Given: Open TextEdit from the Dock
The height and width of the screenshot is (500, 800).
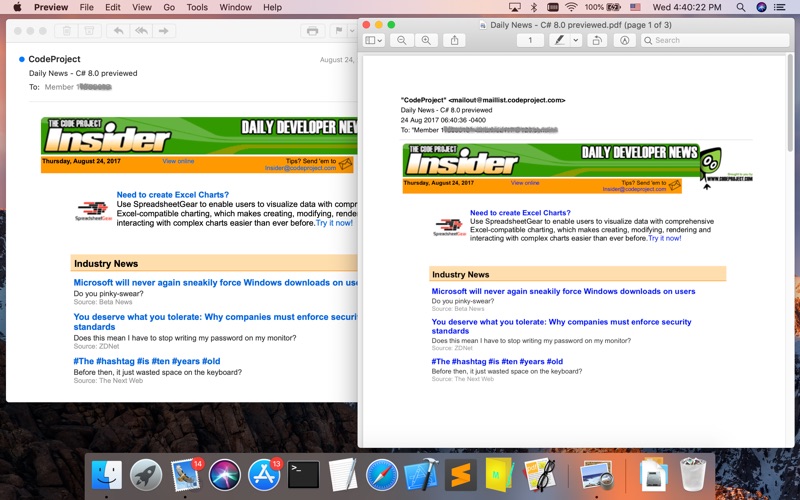Looking at the screenshot, I should coord(343,475).
